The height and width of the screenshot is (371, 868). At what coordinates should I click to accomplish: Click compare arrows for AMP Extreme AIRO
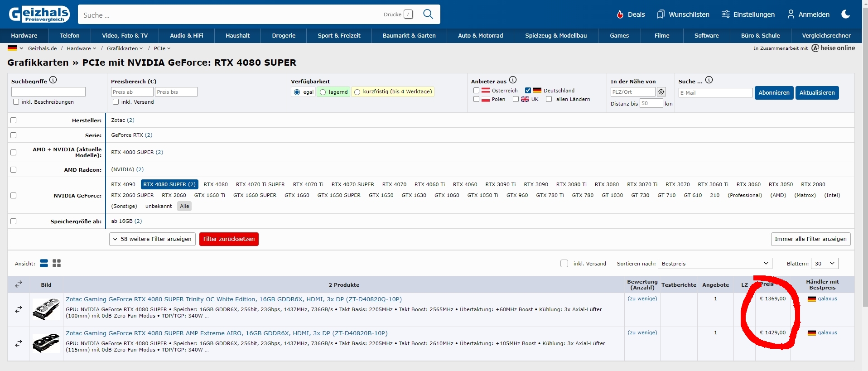pyautogui.click(x=19, y=343)
